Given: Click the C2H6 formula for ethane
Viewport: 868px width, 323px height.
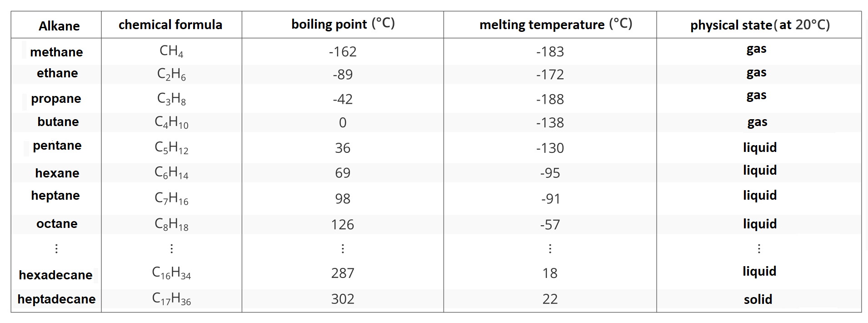Looking at the screenshot, I should 171,74.
